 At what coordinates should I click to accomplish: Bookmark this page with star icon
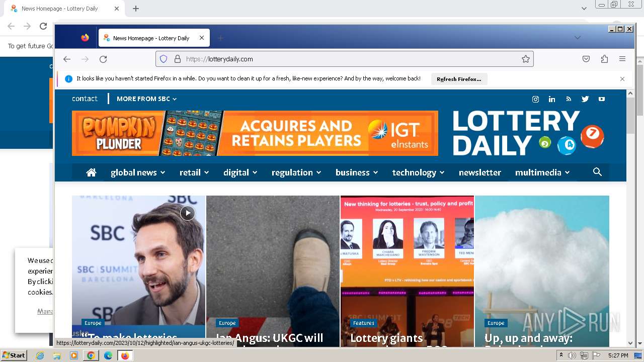(526, 59)
